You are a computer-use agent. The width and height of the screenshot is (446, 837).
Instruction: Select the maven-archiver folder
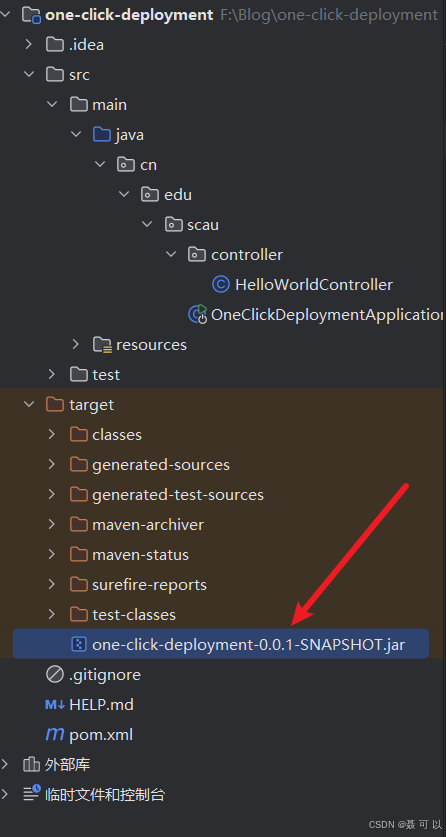pos(148,525)
